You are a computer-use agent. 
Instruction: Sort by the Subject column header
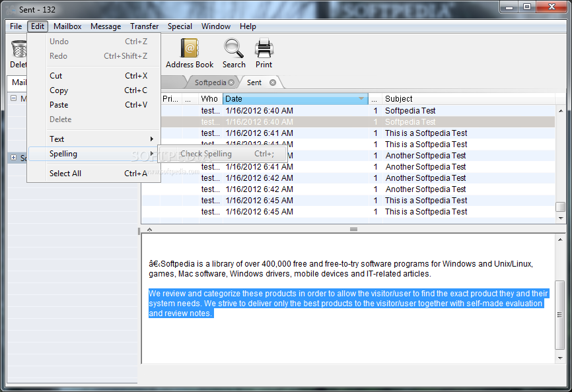pyautogui.click(x=468, y=99)
